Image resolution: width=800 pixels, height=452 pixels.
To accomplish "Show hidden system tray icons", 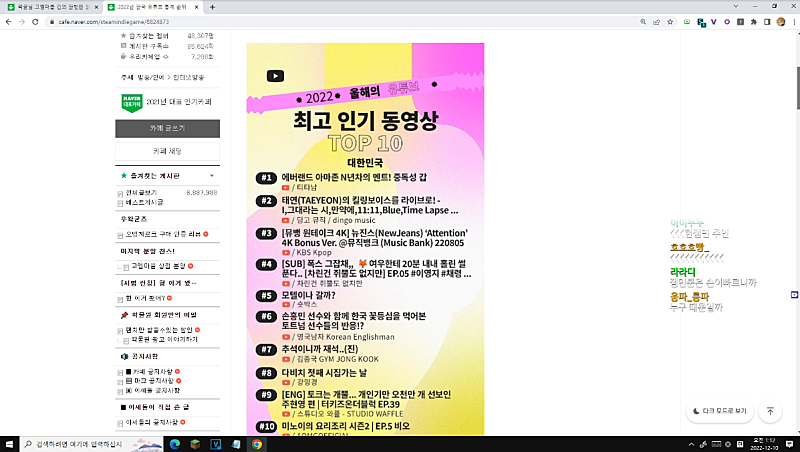I will (691, 444).
